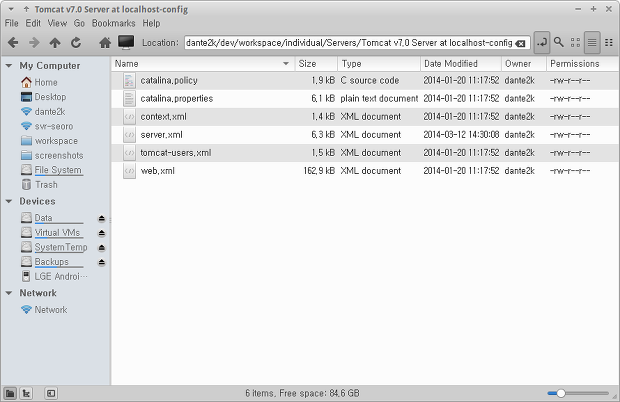Go forward with the forward arrow
Screen dimensions: 620x402
pos(34,42)
